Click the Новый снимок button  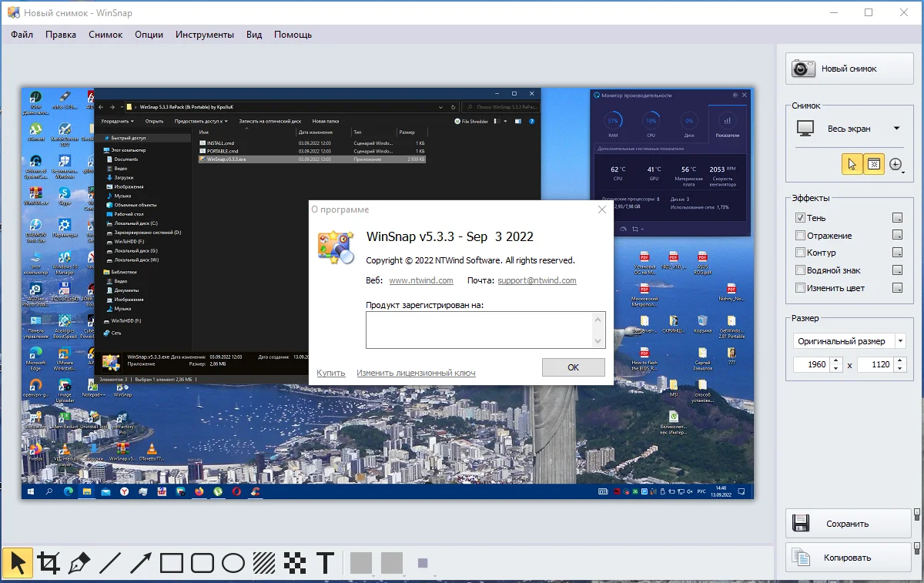(x=849, y=69)
